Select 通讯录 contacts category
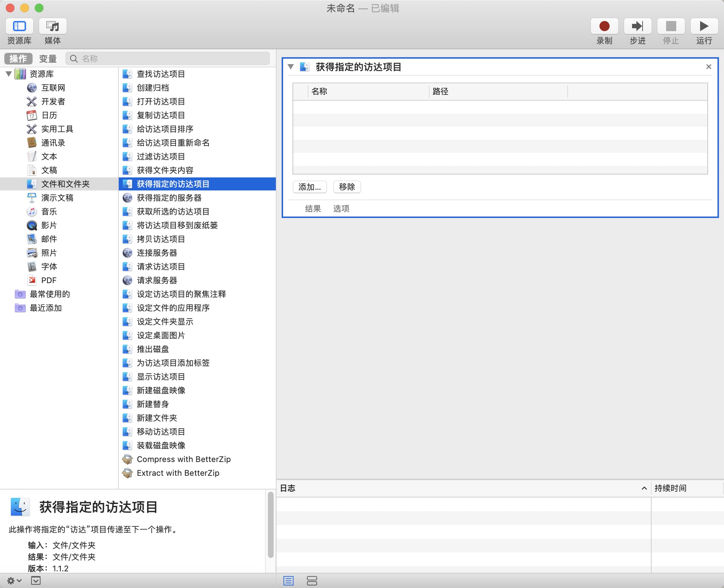The width and height of the screenshot is (724, 588). pos(53,143)
